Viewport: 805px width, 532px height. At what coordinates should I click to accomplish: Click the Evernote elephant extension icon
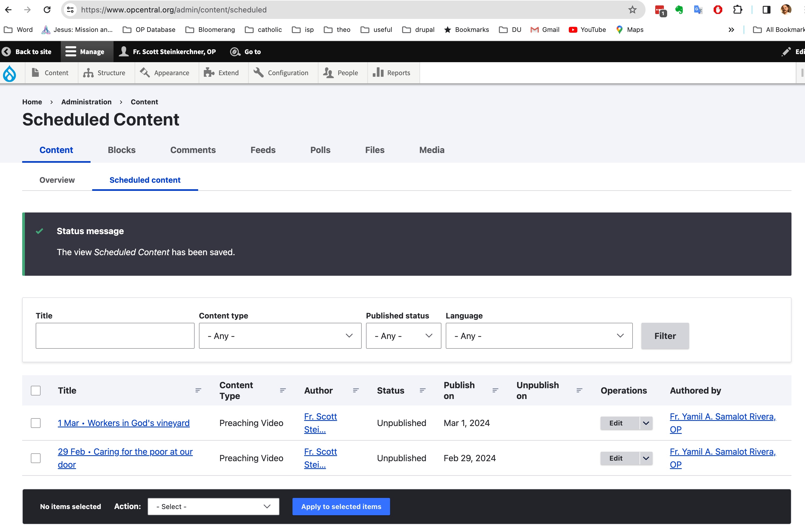coord(679,9)
